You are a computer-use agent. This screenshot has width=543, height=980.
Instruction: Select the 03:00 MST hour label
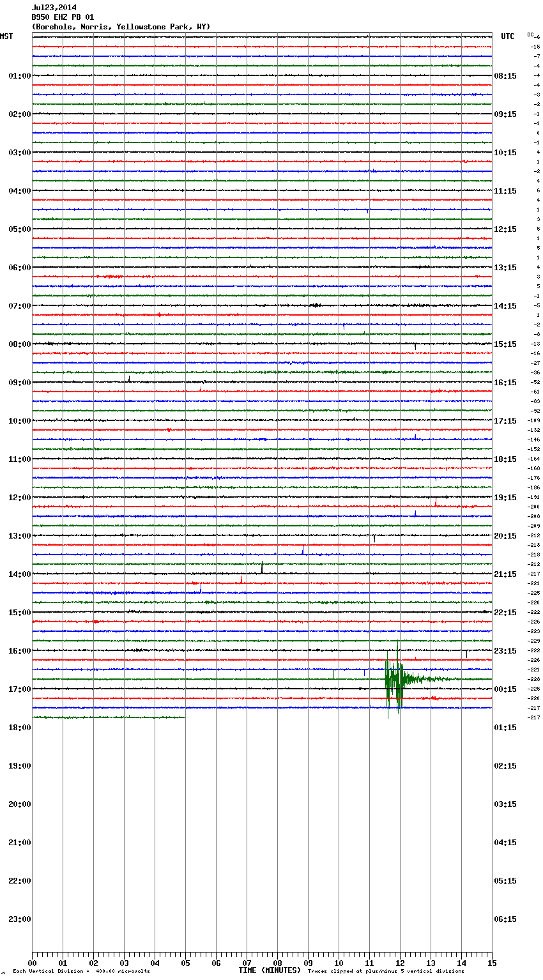(20, 153)
